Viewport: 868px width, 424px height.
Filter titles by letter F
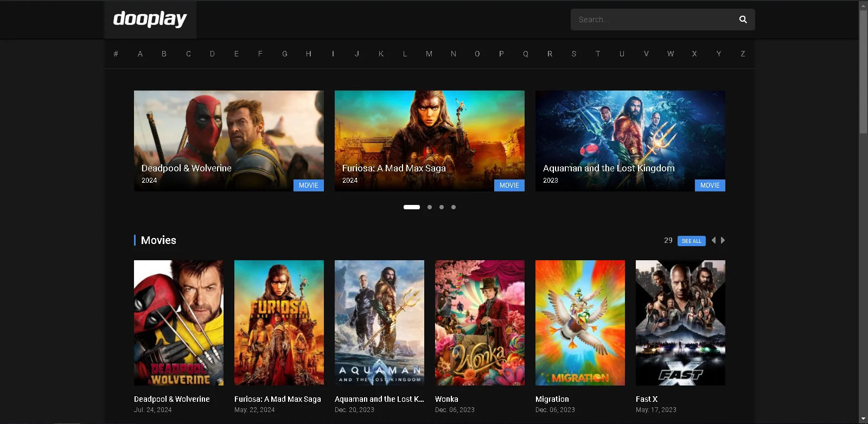(260, 54)
